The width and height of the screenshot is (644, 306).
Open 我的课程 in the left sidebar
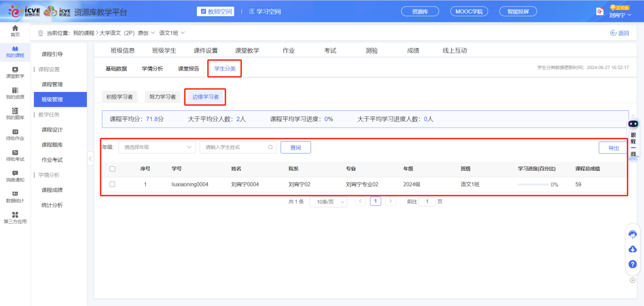15,52
